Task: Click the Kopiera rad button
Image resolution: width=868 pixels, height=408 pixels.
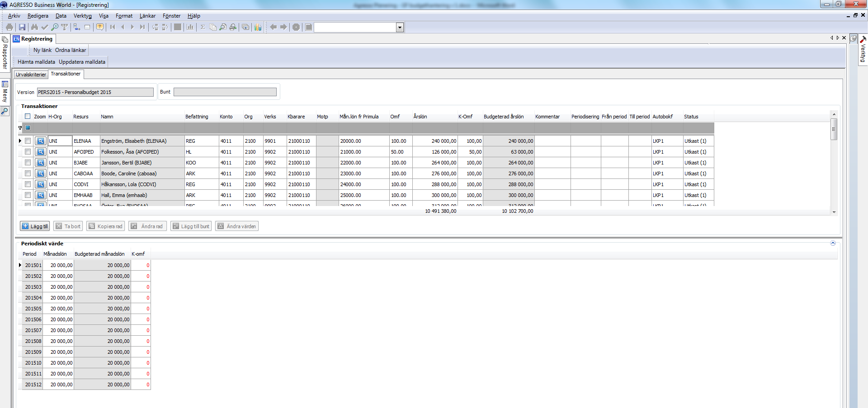Action: [x=106, y=226]
